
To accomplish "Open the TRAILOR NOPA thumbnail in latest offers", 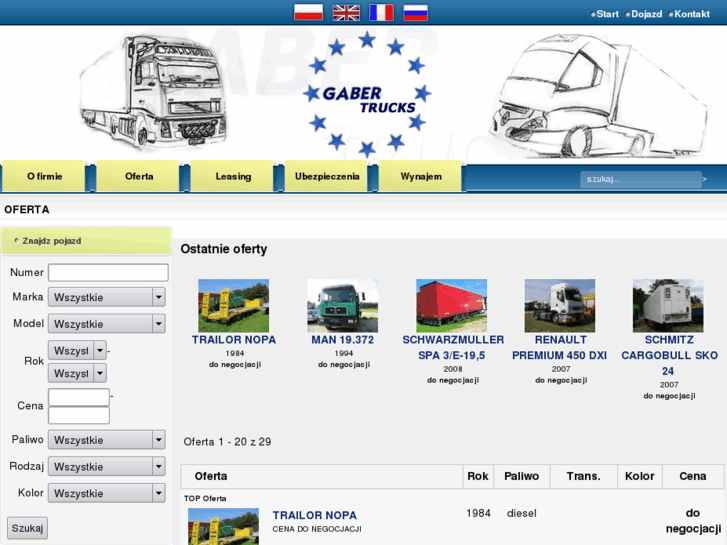I will pyautogui.click(x=234, y=306).
